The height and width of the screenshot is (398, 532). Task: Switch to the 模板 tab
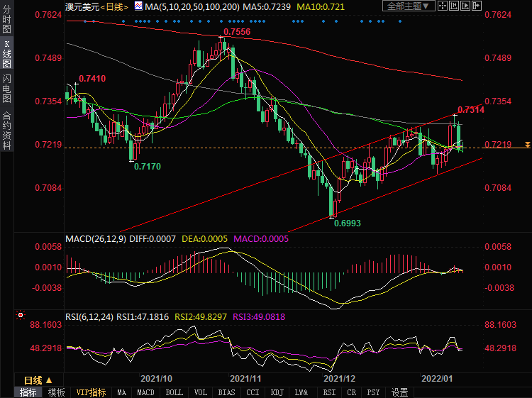click(57, 392)
